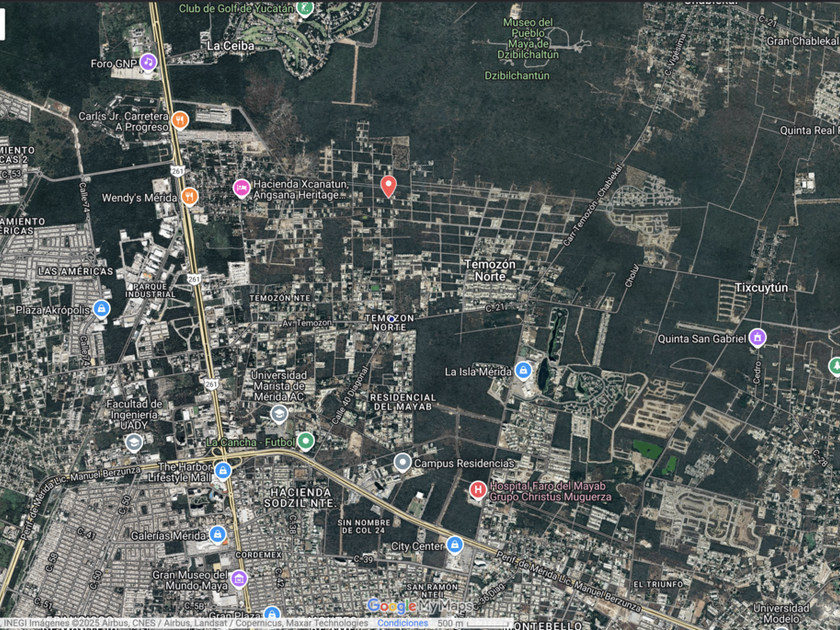Select Museo del Pueblo Maya de Dzibilchaltún label
840x630 pixels.
(528, 39)
